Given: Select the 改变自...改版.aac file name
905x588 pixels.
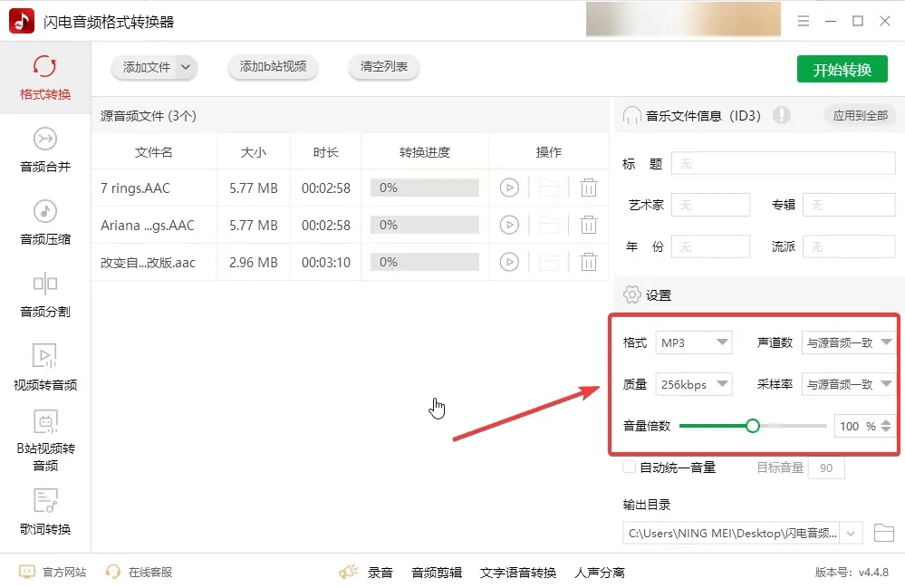Looking at the screenshot, I should tap(148, 263).
